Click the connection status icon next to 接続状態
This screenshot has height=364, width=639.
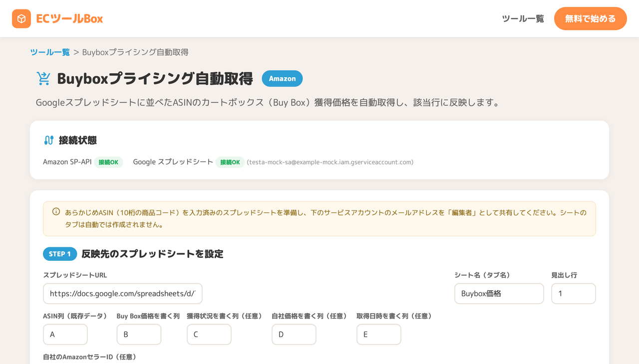click(48, 140)
